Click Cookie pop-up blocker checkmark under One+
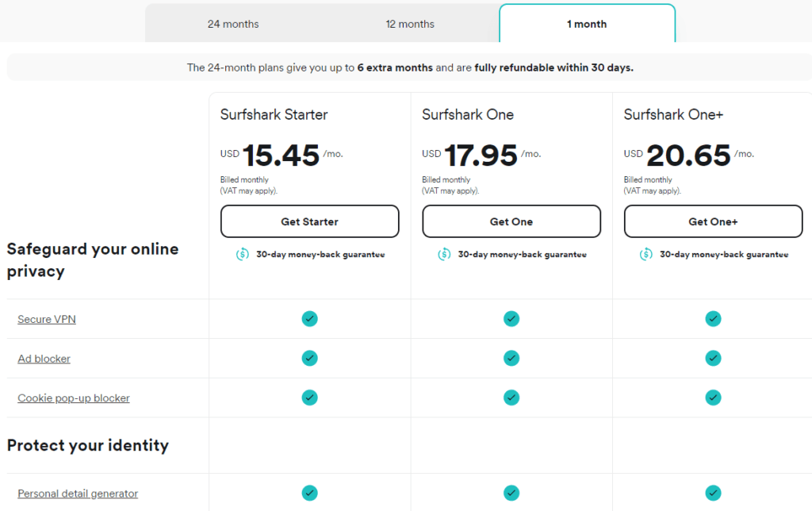Image resolution: width=812 pixels, height=511 pixels. (x=713, y=398)
